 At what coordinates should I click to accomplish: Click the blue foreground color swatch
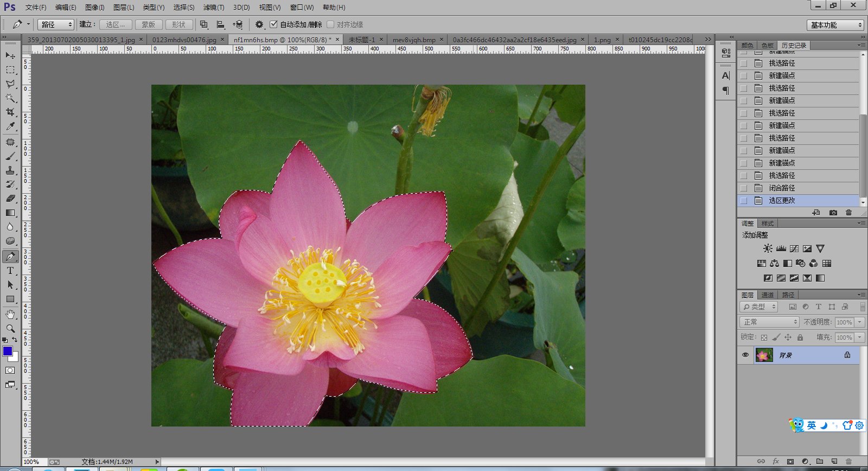coord(7,351)
